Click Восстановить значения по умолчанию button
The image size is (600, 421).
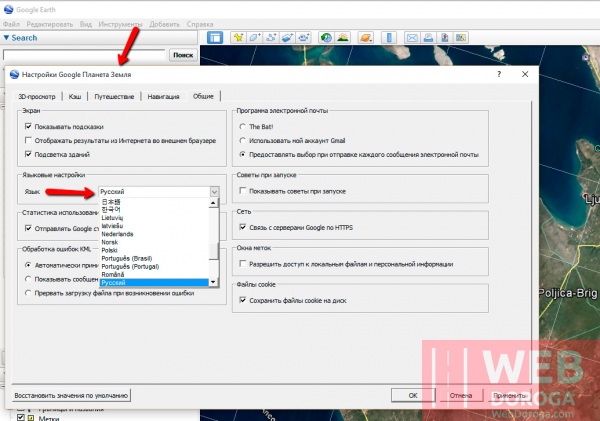[71, 395]
